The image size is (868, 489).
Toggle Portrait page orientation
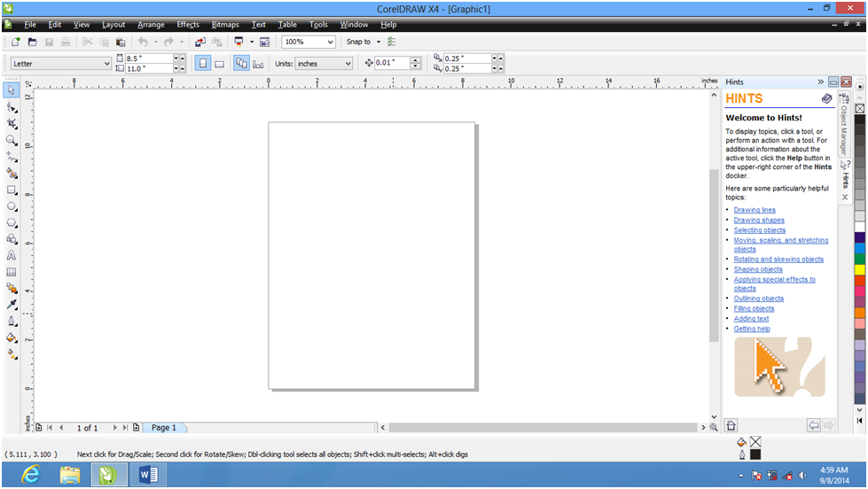tap(202, 64)
